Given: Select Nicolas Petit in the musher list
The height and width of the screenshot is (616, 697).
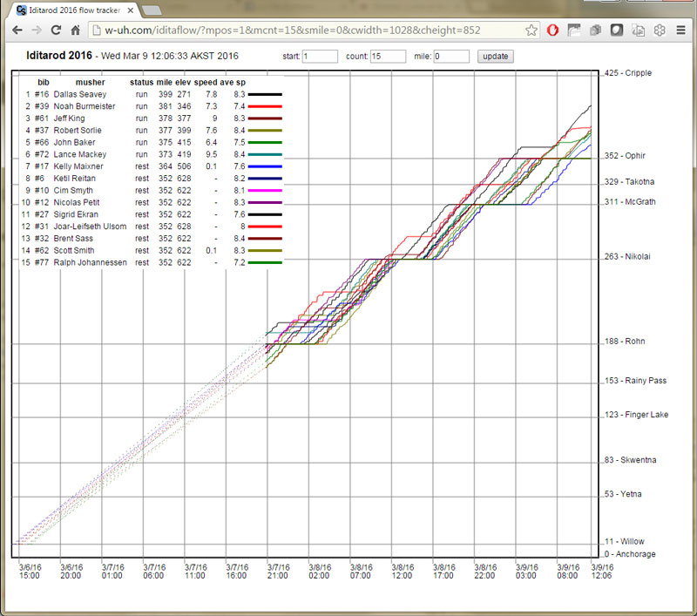Looking at the screenshot, I should click(77, 202).
